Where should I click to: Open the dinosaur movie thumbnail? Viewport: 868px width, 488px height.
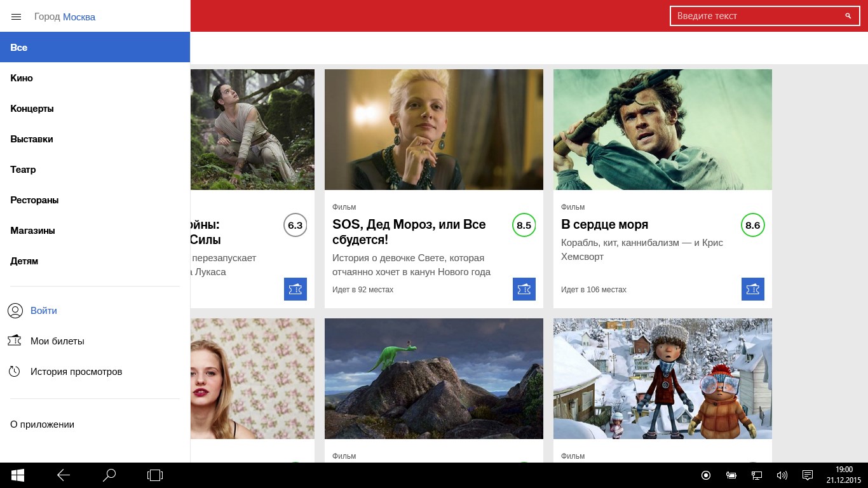434,379
